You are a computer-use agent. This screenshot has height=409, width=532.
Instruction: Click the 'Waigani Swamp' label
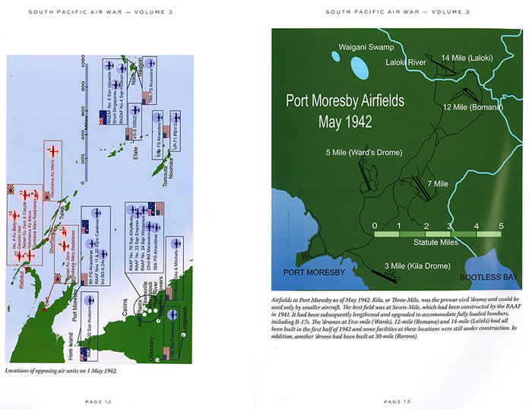pos(366,47)
